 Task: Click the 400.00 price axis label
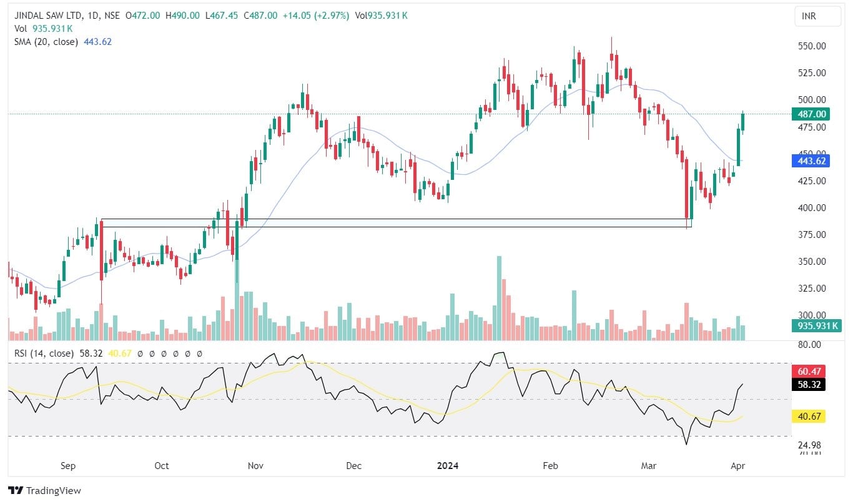813,208
